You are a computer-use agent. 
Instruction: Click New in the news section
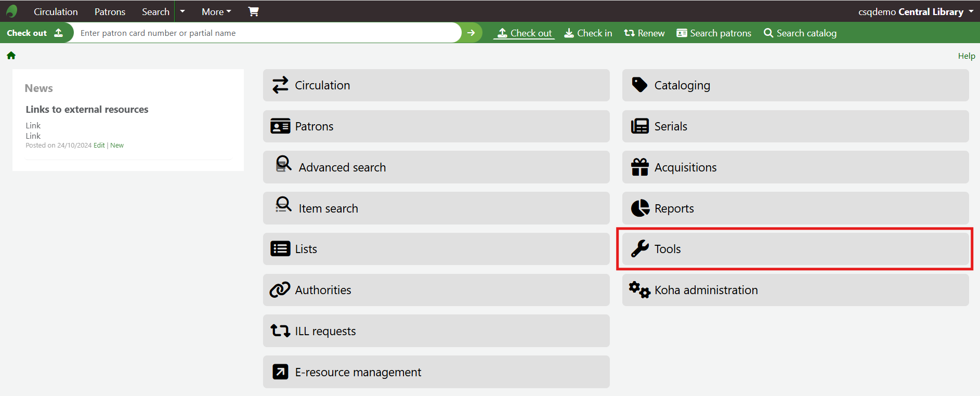tap(117, 146)
